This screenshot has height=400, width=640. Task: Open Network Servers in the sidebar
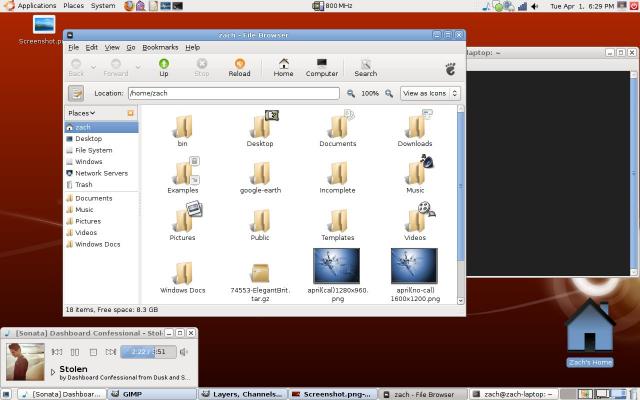(101, 173)
